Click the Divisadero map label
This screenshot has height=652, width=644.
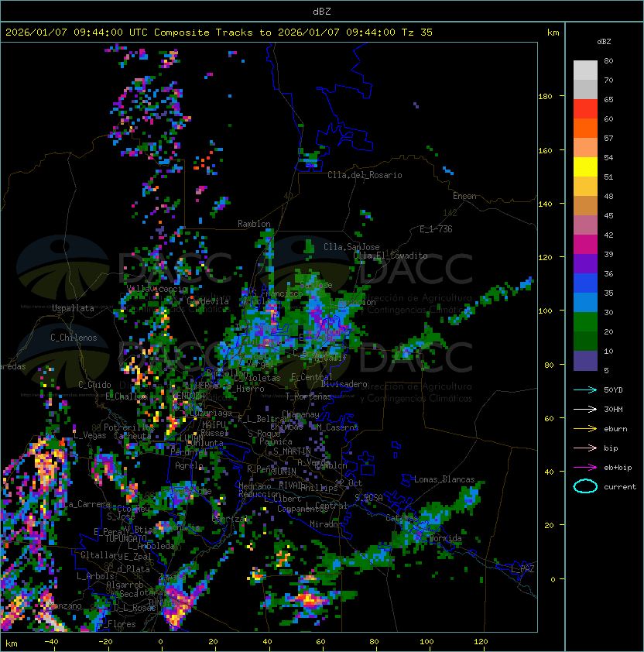[x=344, y=384]
